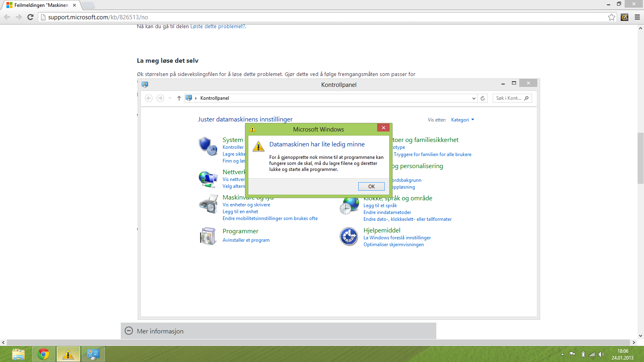The width and height of the screenshot is (644, 362).
Task: Close the Microsoft Windows warning dialog
Action: tap(384, 128)
